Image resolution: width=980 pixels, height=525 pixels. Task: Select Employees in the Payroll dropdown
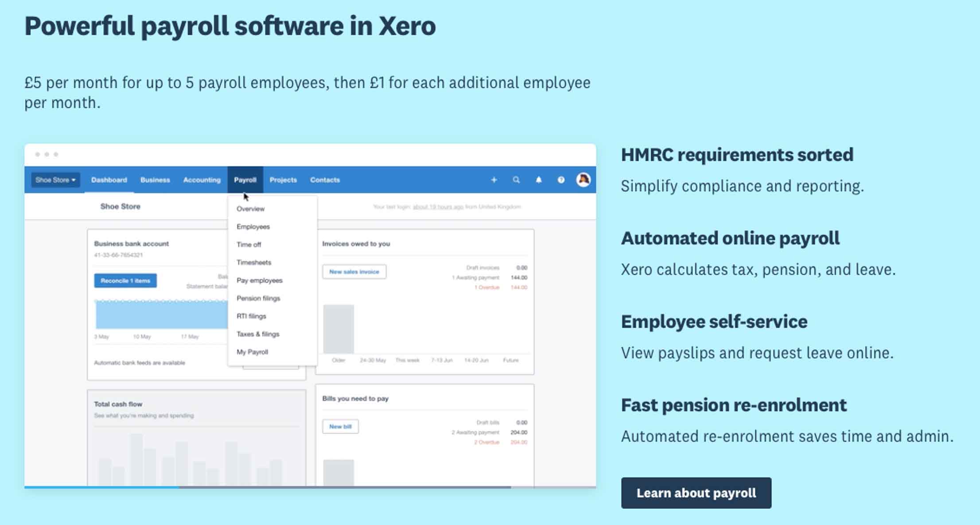pos(253,227)
